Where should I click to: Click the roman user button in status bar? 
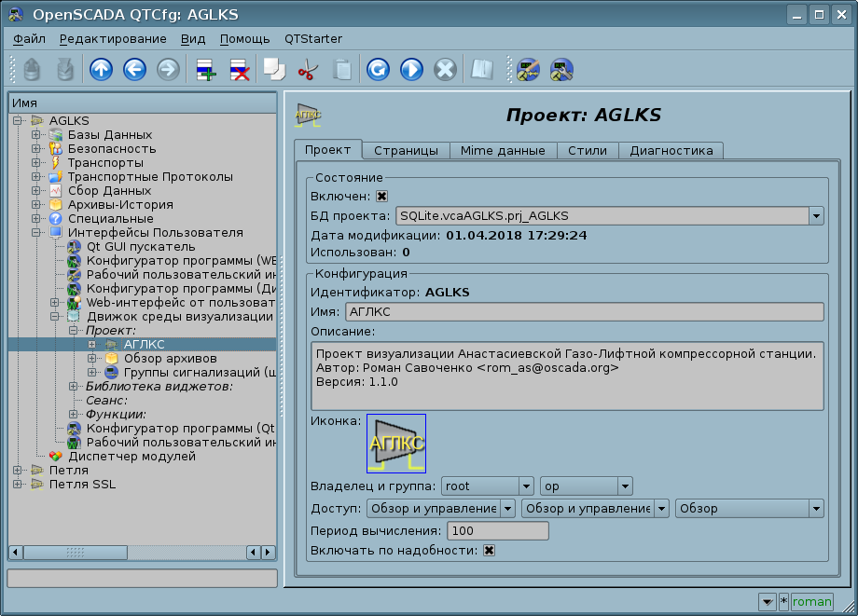pos(812,602)
